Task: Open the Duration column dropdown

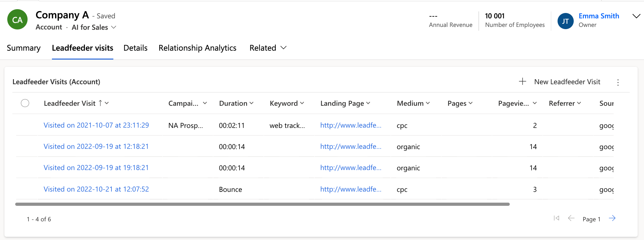Action: pos(251,103)
